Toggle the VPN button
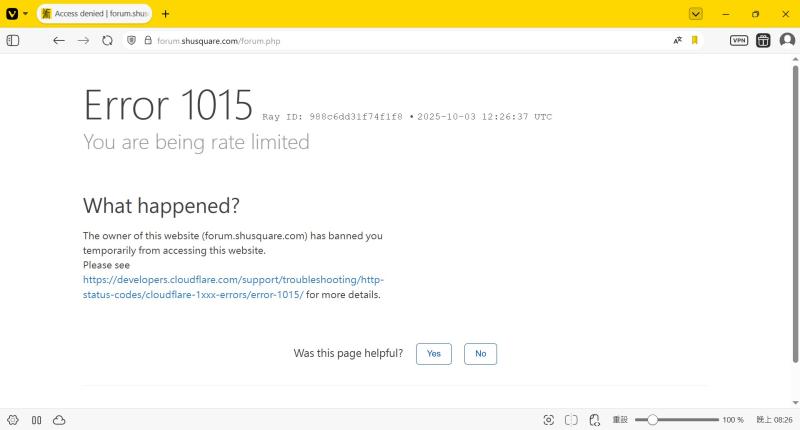Viewport: 800px width, 430px height. tap(739, 40)
